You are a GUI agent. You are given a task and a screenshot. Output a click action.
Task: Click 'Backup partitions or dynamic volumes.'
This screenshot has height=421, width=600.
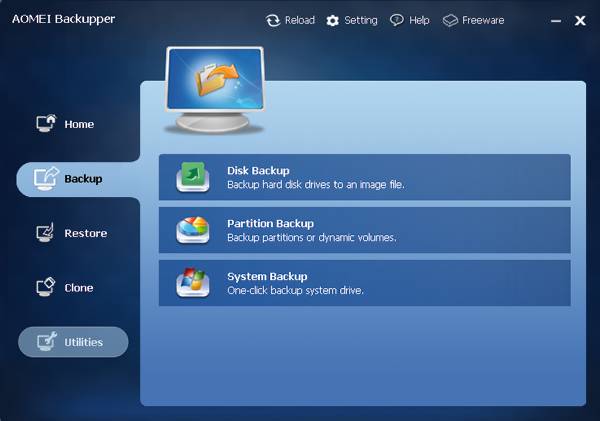[312, 237]
